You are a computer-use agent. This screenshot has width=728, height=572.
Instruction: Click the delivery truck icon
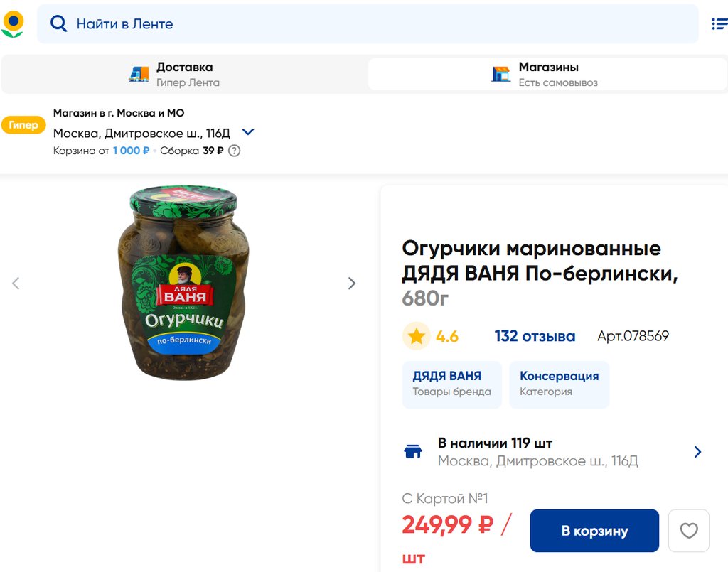(139, 74)
